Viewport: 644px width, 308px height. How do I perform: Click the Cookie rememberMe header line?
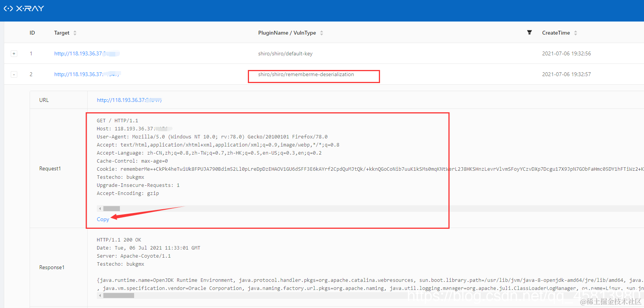(370, 169)
